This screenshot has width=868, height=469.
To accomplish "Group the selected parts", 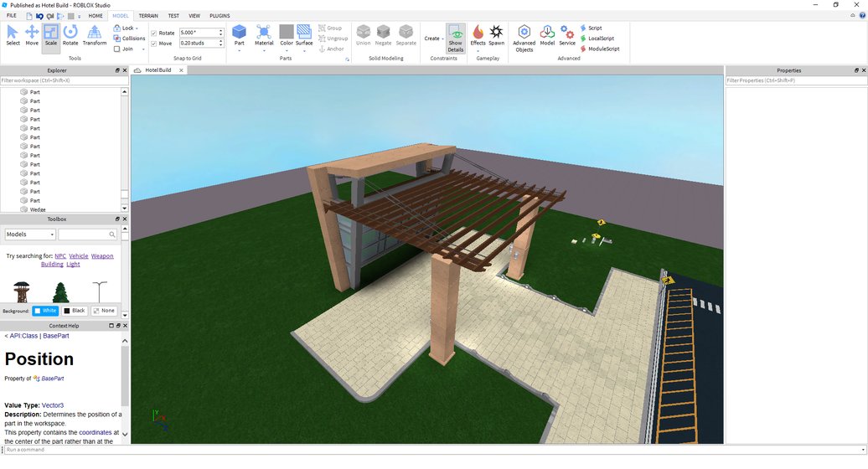I will [x=330, y=28].
